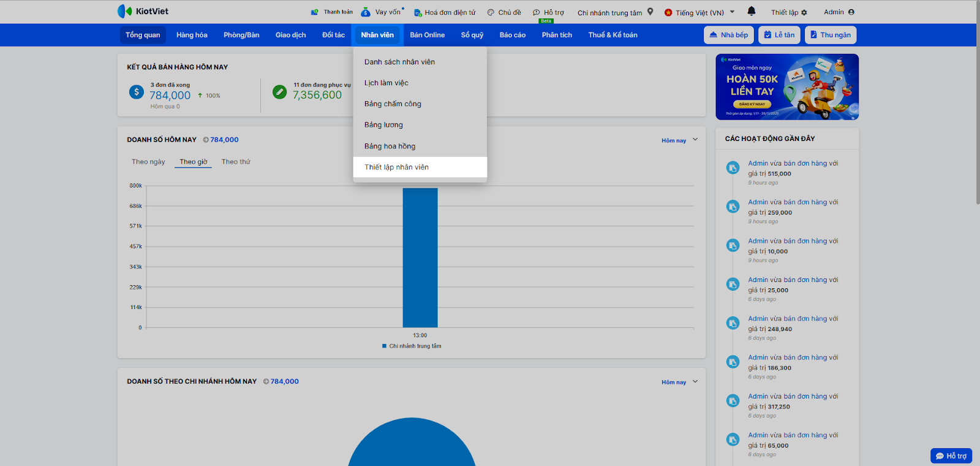Screen dimensions: 980x466
Task: Expand the Hôm nay filter for Doanh số theo chi nhánh
Action: [679, 382]
